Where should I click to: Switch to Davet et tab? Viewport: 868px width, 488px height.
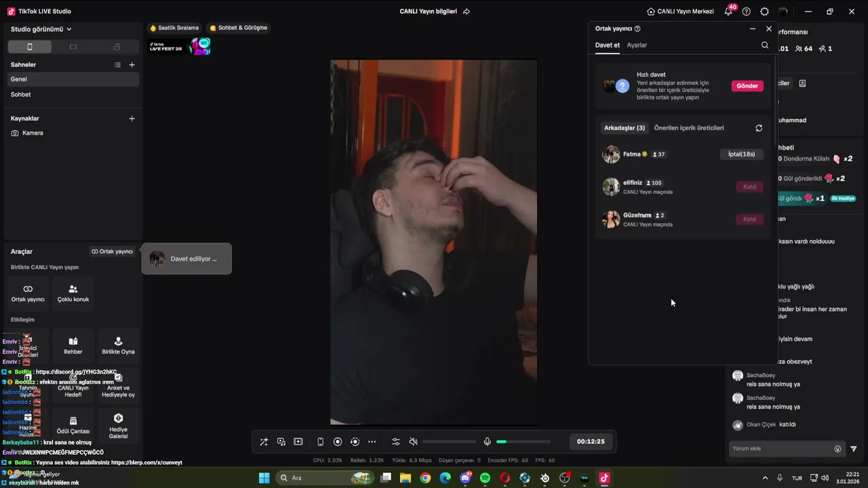coord(608,45)
